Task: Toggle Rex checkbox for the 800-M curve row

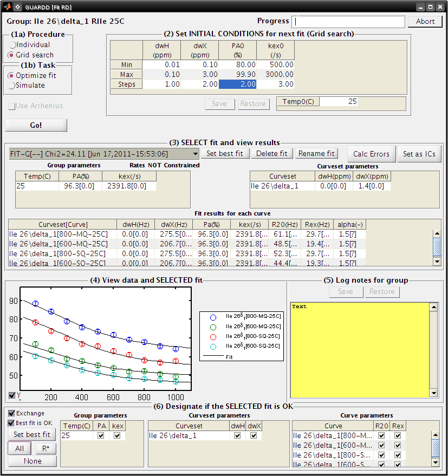Action: [x=398, y=435]
